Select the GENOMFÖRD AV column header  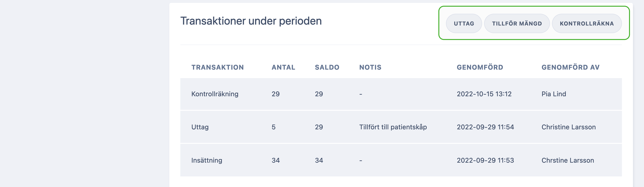[x=570, y=67]
